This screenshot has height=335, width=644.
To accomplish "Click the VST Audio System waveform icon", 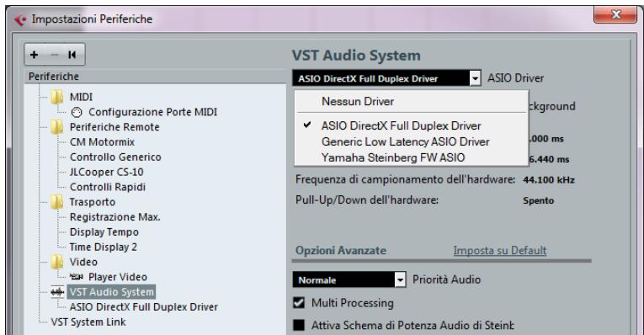I will point(57,292).
